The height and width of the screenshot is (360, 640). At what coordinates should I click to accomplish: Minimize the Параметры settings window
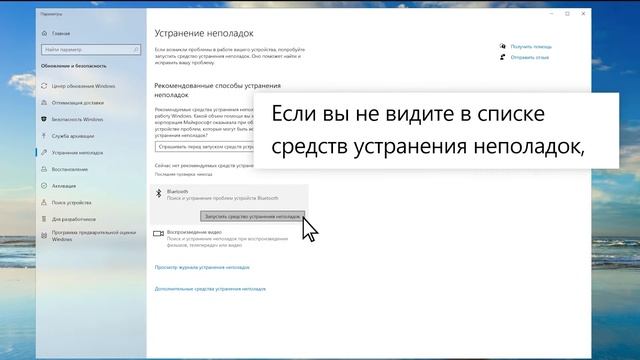(551, 14)
